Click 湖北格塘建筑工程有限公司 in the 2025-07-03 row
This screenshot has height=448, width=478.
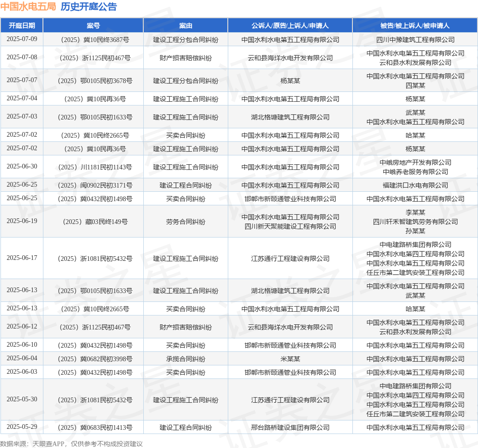click(x=290, y=117)
